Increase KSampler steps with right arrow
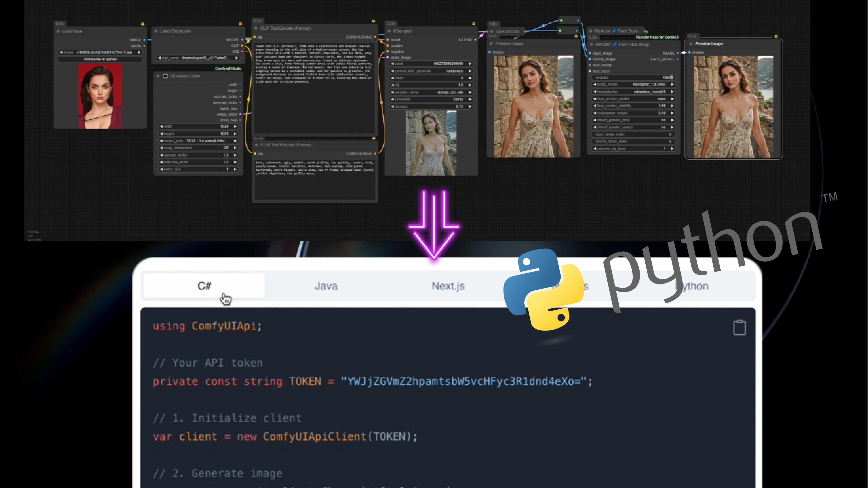 coord(470,78)
